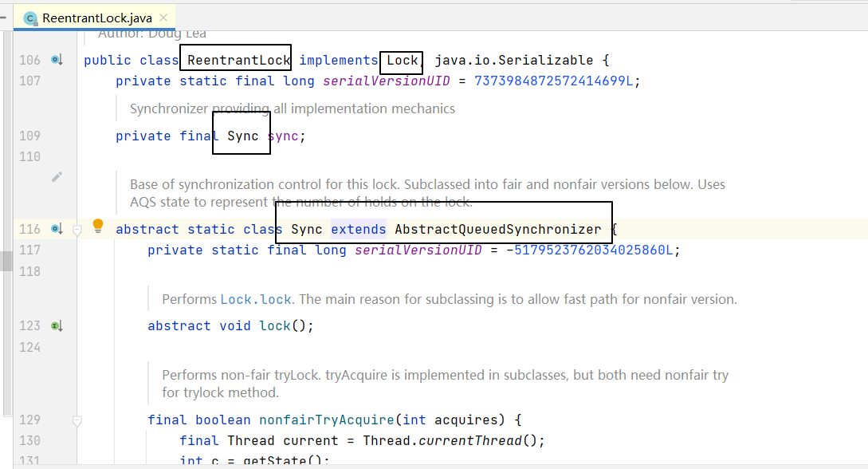The height and width of the screenshot is (469, 868).
Task: Click line number 129 in the gutter
Action: click(29, 420)
